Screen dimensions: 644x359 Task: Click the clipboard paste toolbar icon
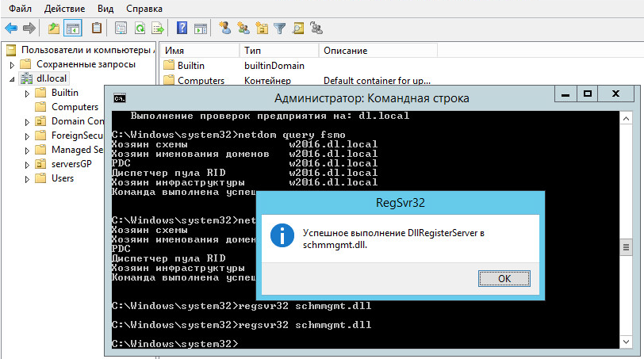pos(97,28)
